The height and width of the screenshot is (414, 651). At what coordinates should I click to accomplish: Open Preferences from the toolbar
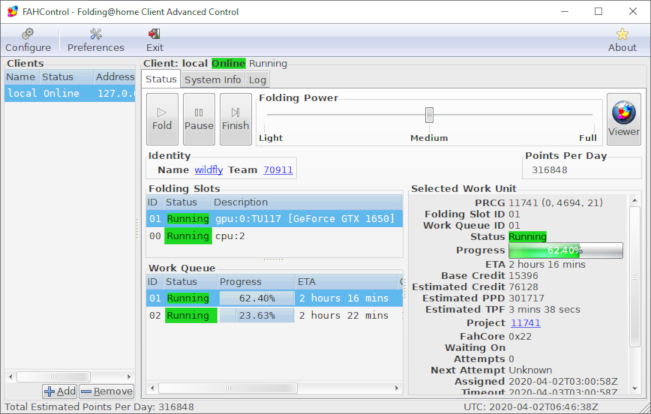coord(95,40)
